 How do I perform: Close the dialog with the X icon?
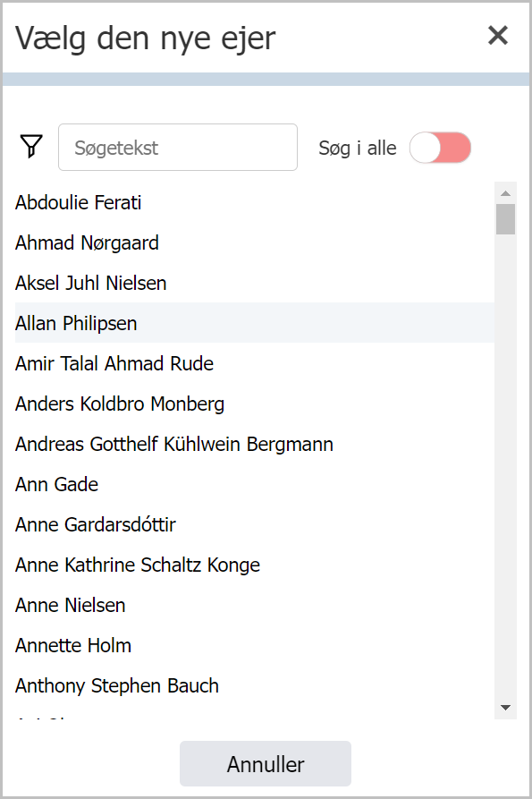coord(498,35)
